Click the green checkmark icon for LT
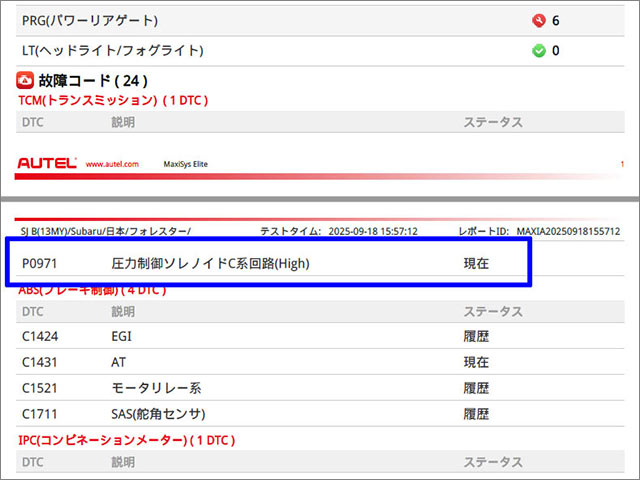The width and height of the screenshot is (640, 480). (x=539, y=50)
